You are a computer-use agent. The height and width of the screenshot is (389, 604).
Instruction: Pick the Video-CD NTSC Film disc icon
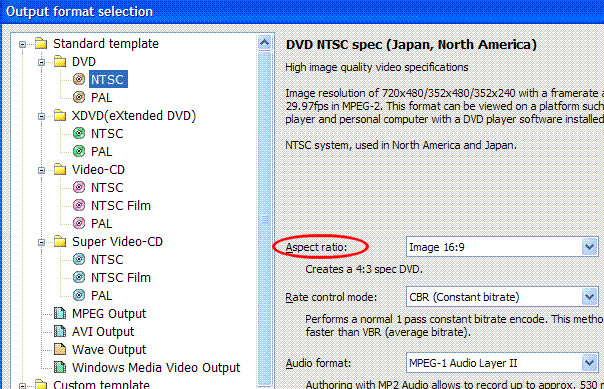click(x=79, y=205)
